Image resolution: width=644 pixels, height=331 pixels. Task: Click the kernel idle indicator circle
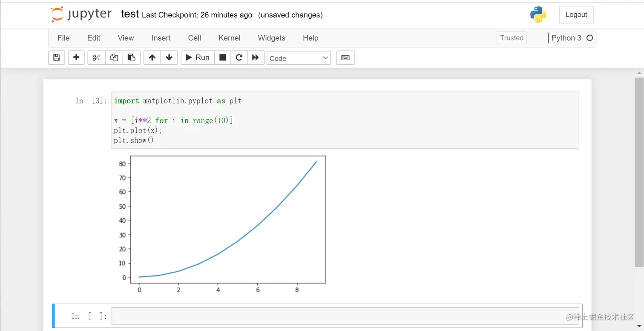coord(590,38)
